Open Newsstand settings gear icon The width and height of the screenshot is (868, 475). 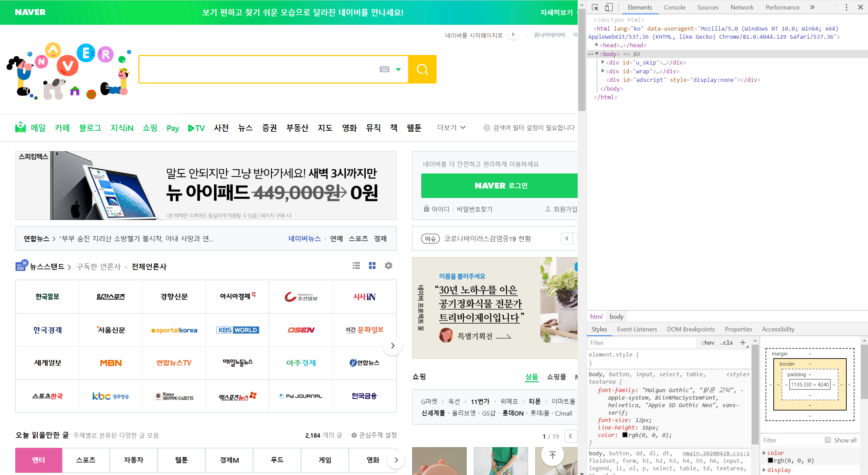(x=388, y=266)
